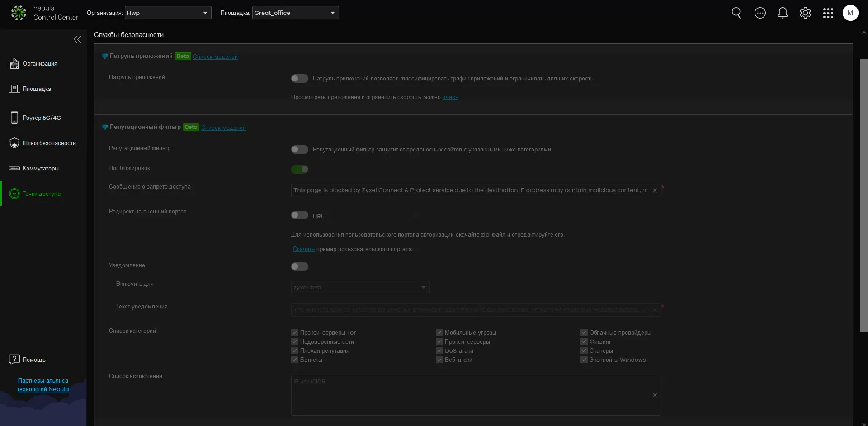This screenshot has width=868, height=426.
Task: Enable the Уведомление toggle
Action: [300, 266]
